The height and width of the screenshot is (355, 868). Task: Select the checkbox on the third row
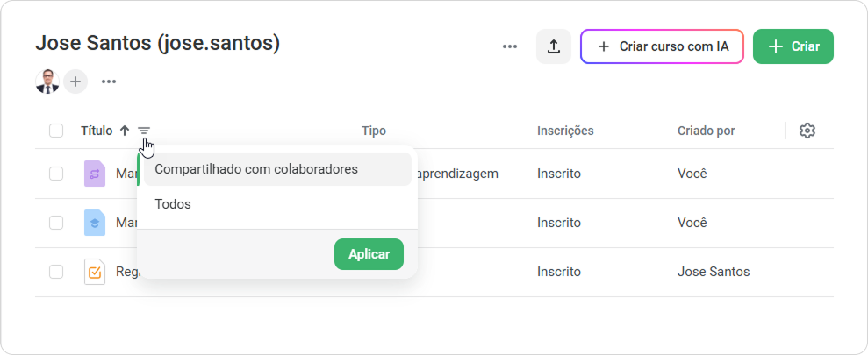tap(56, 272)
